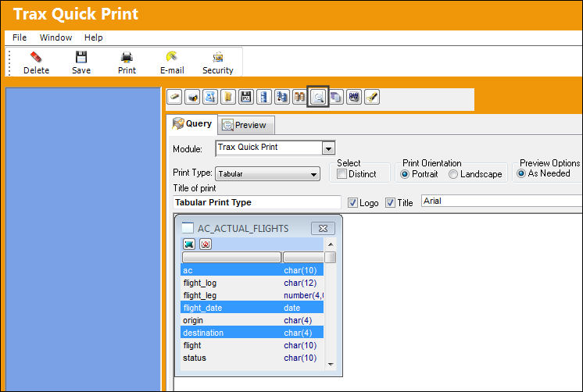583x392 pixels.
Task: Click the field list scrollbar thumb
Action: 331,257
